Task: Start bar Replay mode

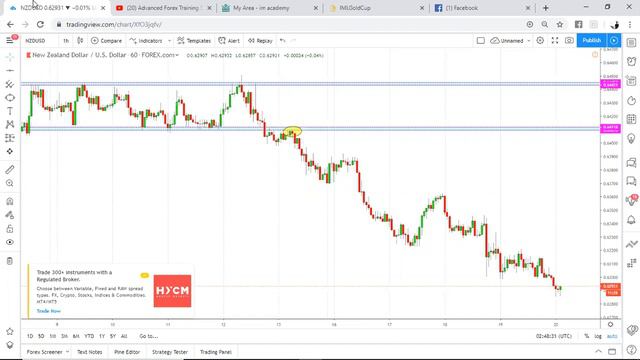Action: pos(260,41)
